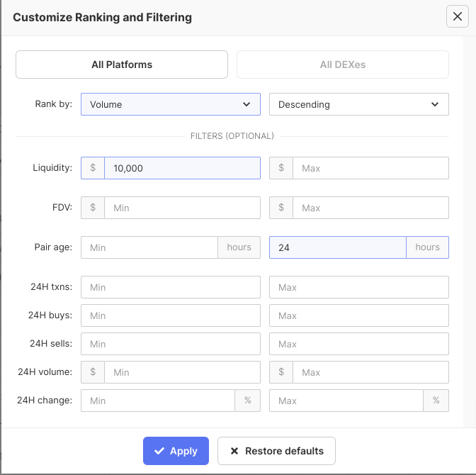
Task: Focus the 24H buys Min field
Action: 171,315
